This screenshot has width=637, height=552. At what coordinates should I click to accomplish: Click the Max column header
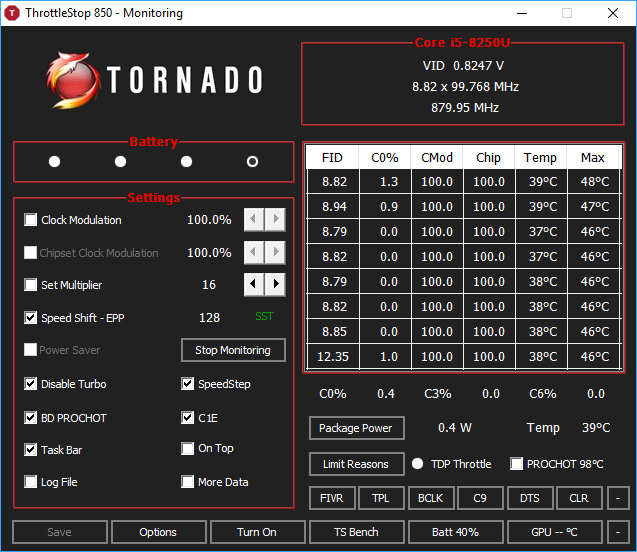(593, 158)
